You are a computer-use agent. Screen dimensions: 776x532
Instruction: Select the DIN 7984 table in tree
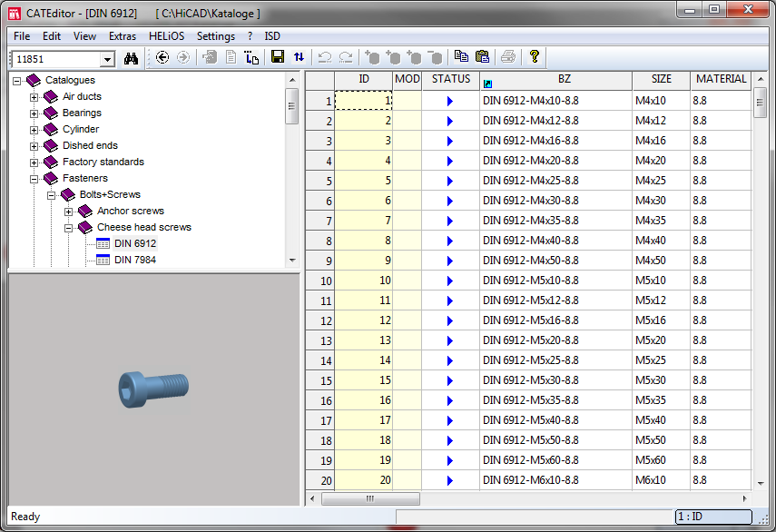pyautogui.click(x=134, y=260)
